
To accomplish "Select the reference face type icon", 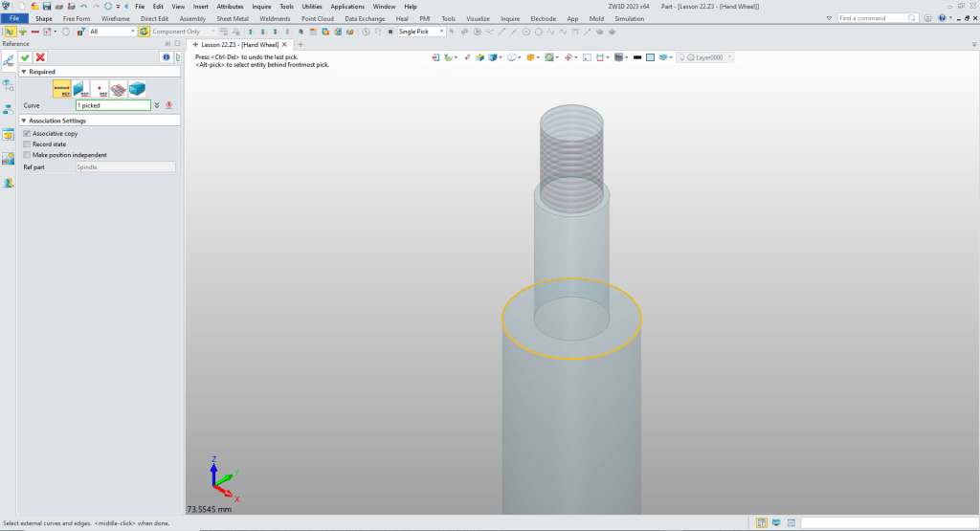I will 80,89.
